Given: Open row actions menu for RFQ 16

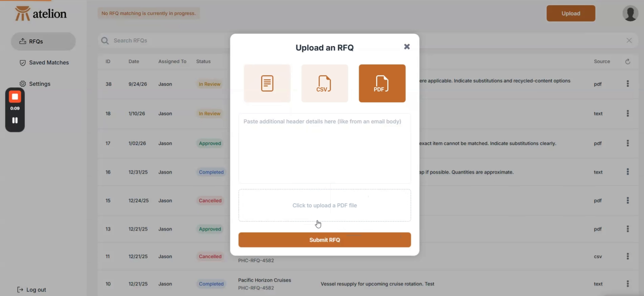Looking at the screenshot, I should (x=628, y=172).
